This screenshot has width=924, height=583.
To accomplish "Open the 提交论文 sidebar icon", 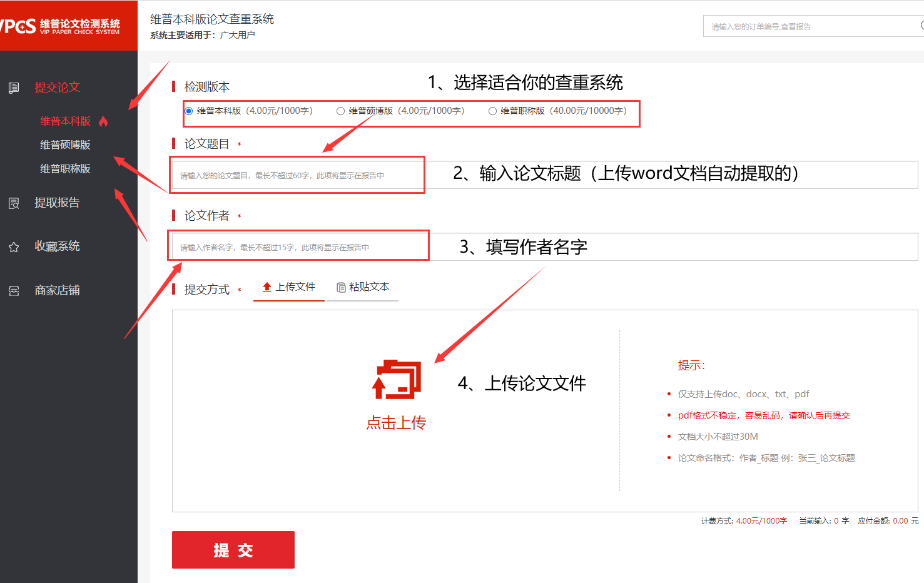I will pyautogui.click(x=14, y=88).
